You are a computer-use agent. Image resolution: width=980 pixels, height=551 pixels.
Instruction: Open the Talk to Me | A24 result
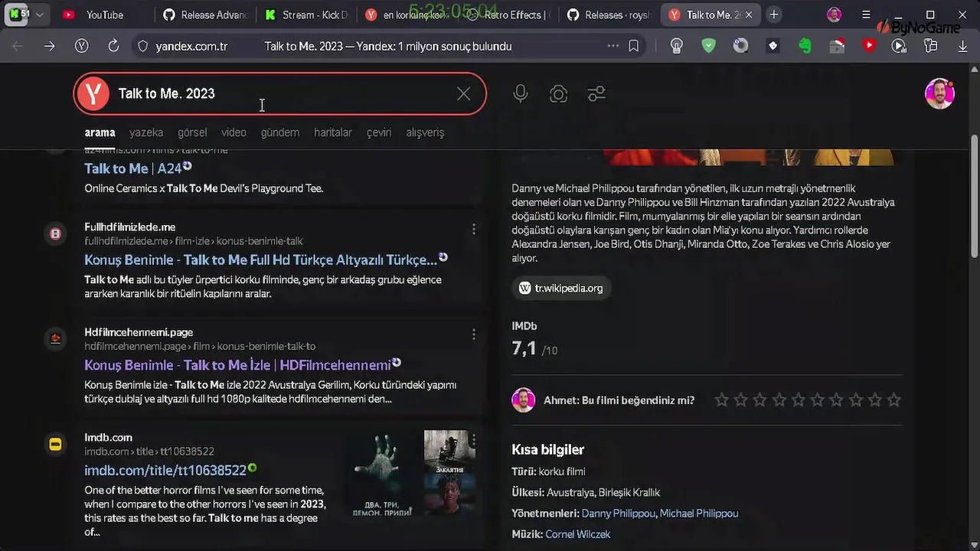tap(132, 168)
